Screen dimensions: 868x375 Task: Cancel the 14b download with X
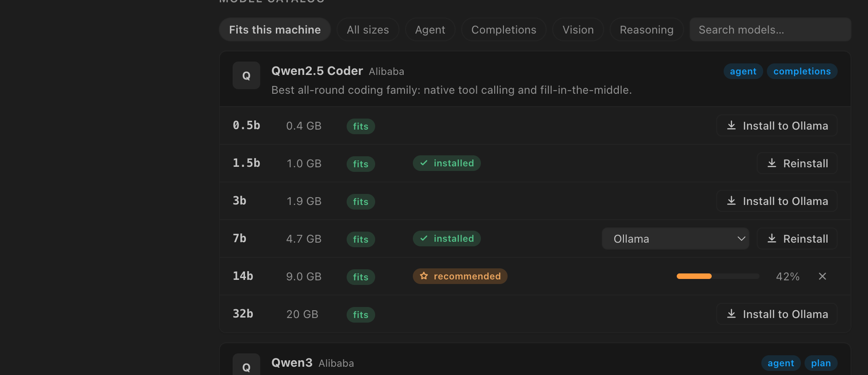click(822, 276)
